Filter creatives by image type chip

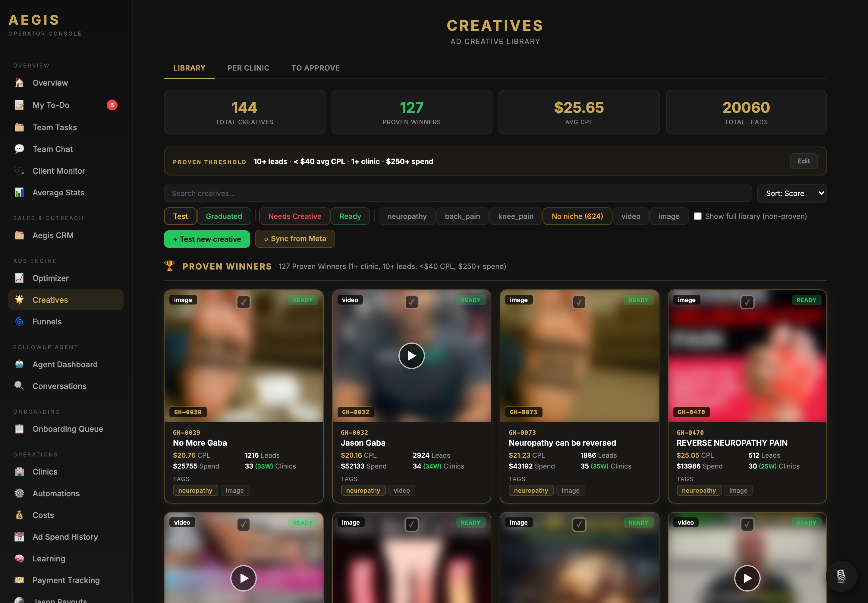pyautogui.click(x=669, y=216)
